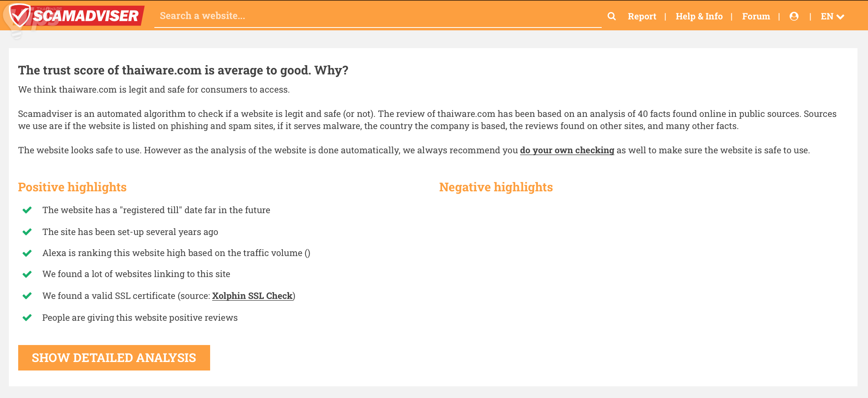Click the checkmark next to SSL certificate
Viewport: 868px width, 398px height.
point(27,296)
